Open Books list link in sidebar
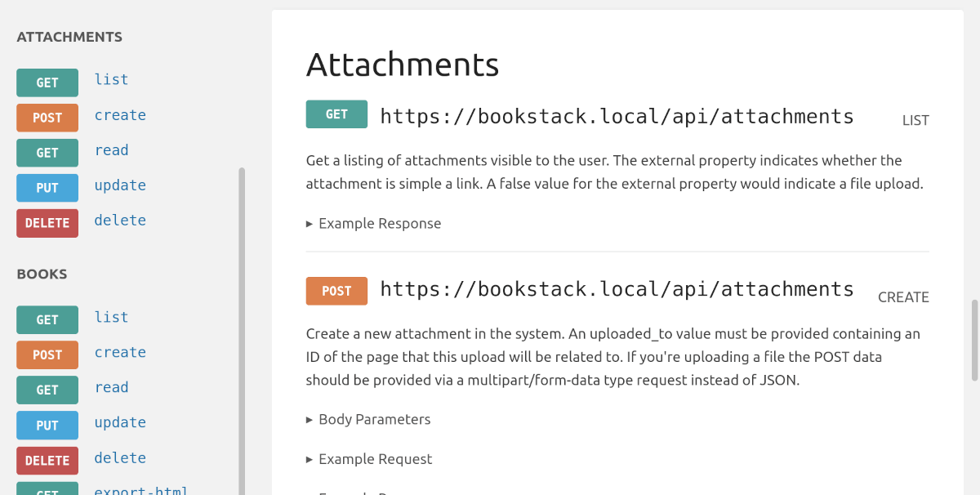This screenshot has height=495, width=980. pyautogui.click(x=111, y=317)
